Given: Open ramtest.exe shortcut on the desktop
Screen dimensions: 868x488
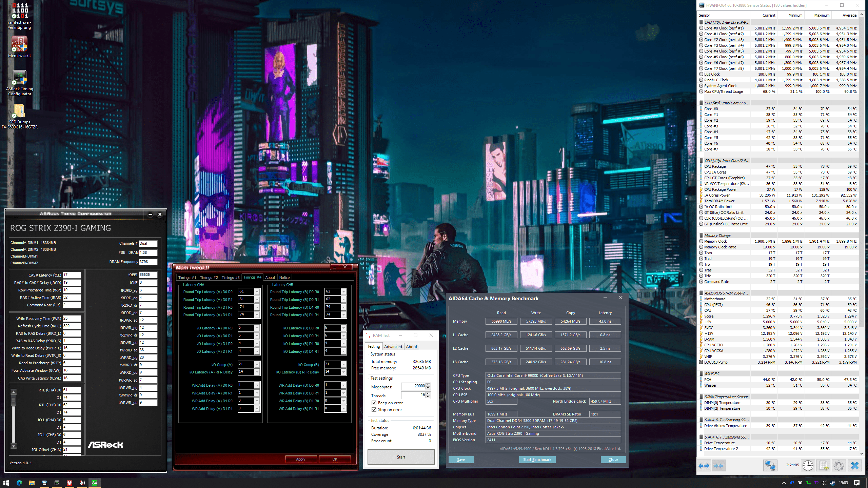Looking at the screenshot, I should 20,16.
